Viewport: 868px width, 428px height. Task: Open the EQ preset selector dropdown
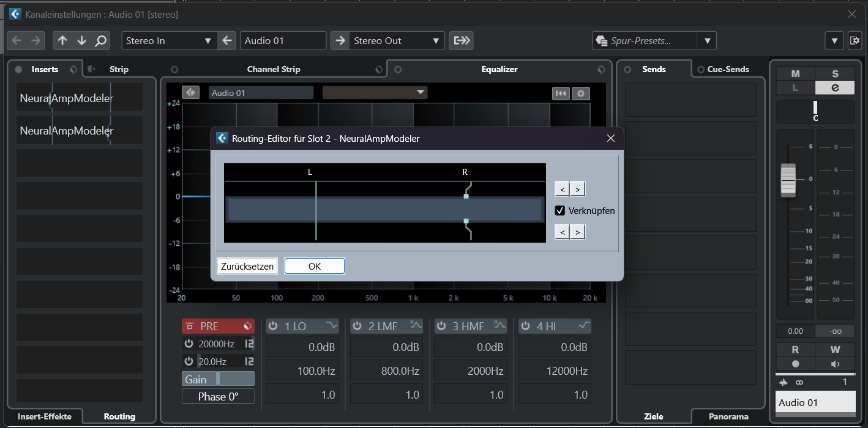(375, 92)
